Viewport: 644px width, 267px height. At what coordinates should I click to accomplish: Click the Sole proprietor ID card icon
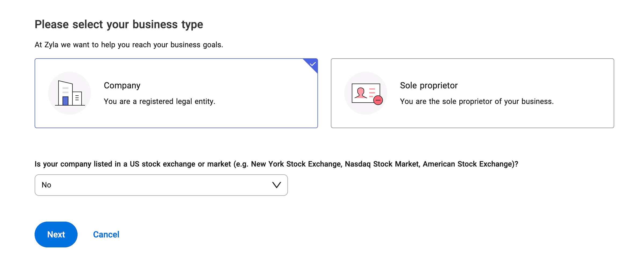click(x=365, y=93)
